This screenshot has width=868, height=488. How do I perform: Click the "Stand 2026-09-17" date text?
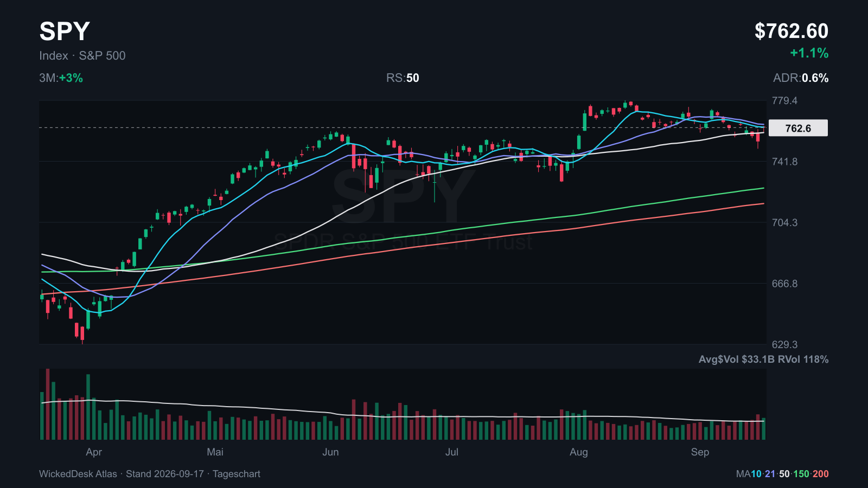[165, 474]
